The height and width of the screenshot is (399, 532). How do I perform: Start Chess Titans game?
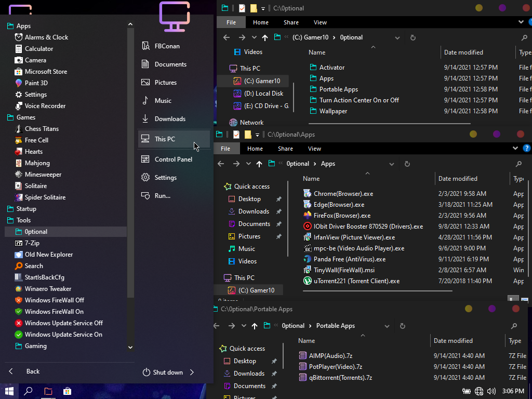[x=37, y=129]
